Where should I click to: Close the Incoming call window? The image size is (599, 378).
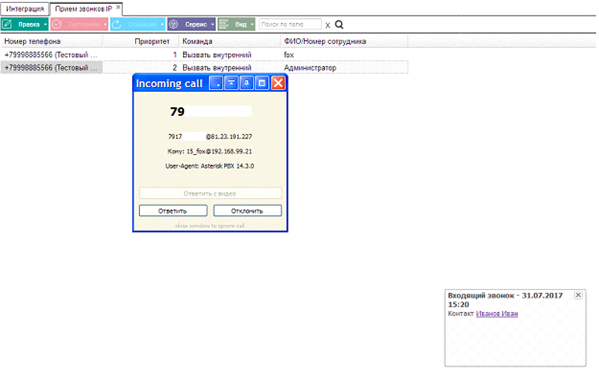coord(278,83)
